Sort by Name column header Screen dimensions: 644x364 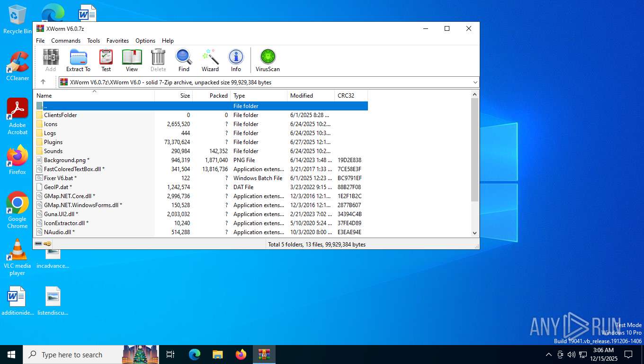pyautogui.click(x=94, y=96)
